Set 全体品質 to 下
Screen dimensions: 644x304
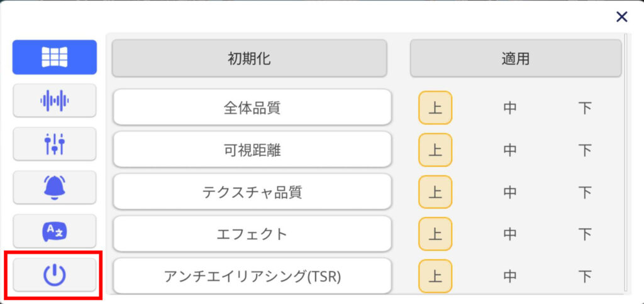584,108
